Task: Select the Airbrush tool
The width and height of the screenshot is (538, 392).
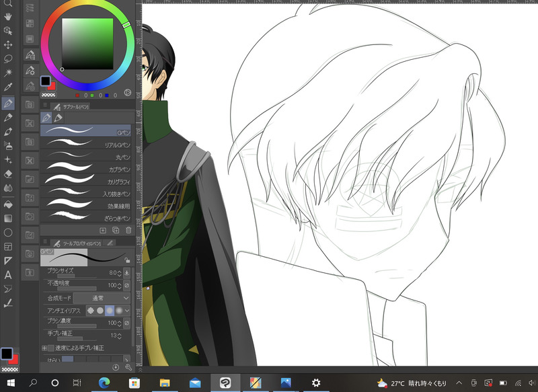Action: [8, 146]
